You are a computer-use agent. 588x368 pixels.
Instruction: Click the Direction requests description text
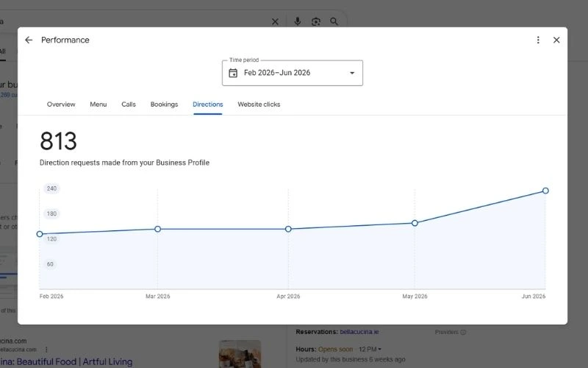tap(124, 163)
